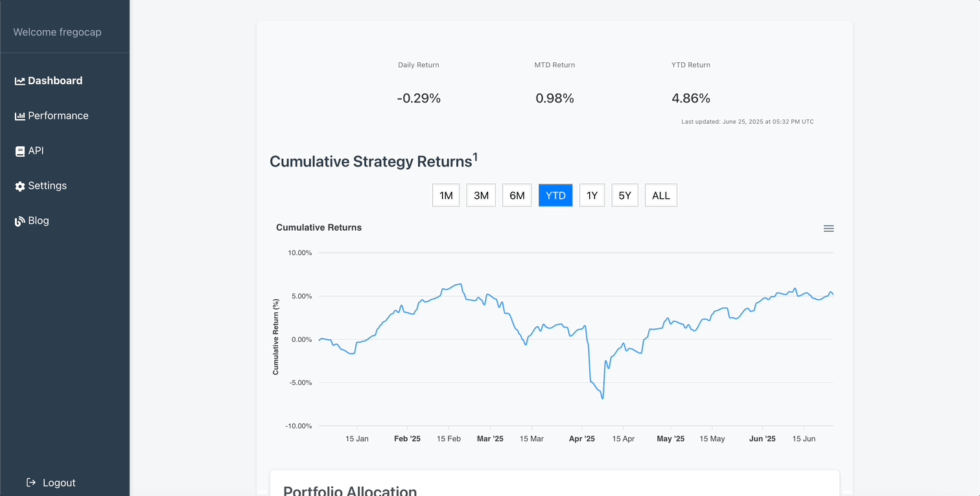Switch chart to 6M range
Screen dimensions: 980x496
[517, 196]
